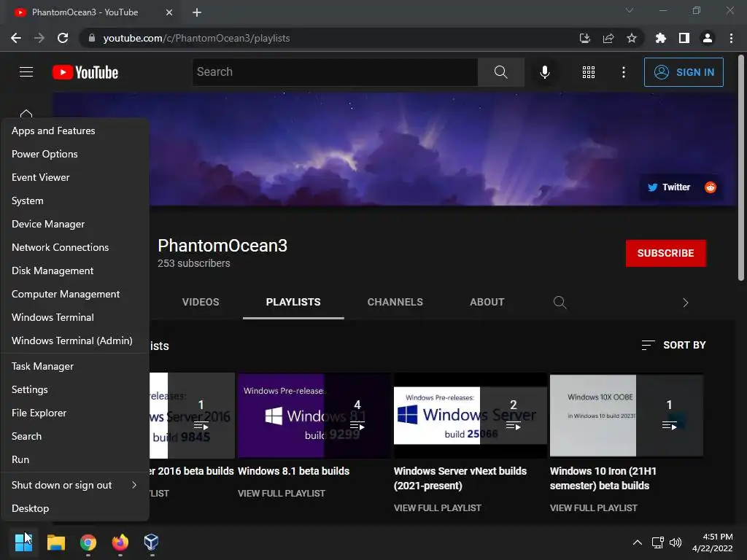Screen dimensions: 747x560
Task: Open Windows 8.1 beta builds playlist thumbnail
Action: [314, 415]
